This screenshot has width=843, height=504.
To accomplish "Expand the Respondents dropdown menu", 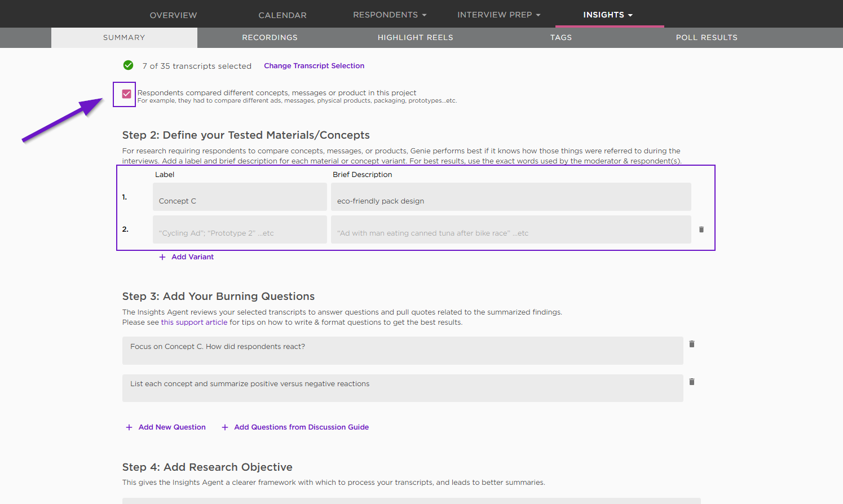I will (390, 15).
